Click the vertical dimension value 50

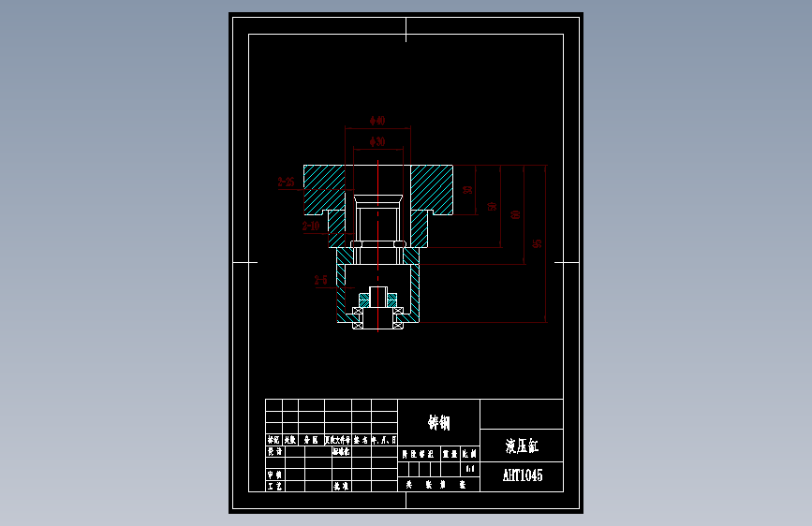492,207
